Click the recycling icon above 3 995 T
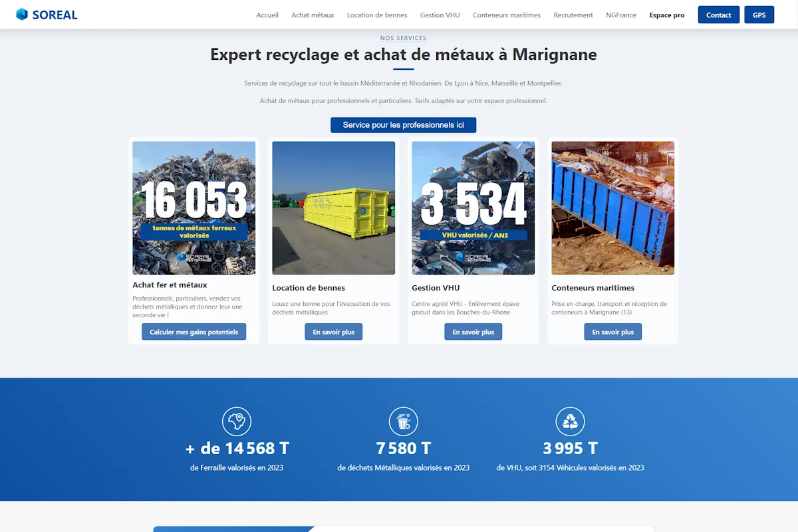This screenshot has width=798, height=532. tap(571, 421)
